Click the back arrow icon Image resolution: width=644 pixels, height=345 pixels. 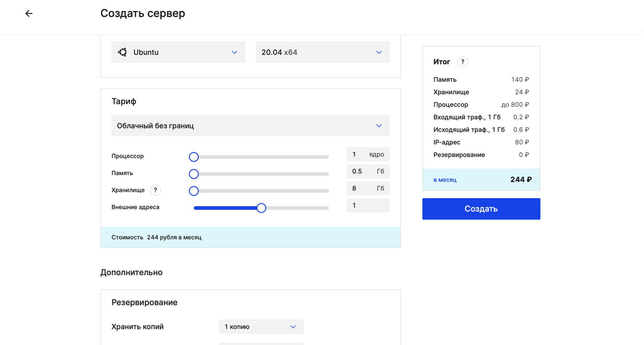(29, 13)
